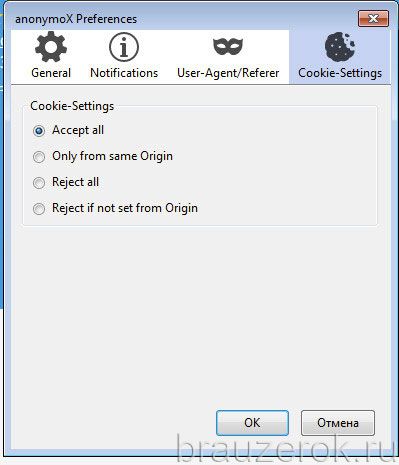399x465 pixels.
Task: Enable the Reject all radio button
Action: (39, 183)
